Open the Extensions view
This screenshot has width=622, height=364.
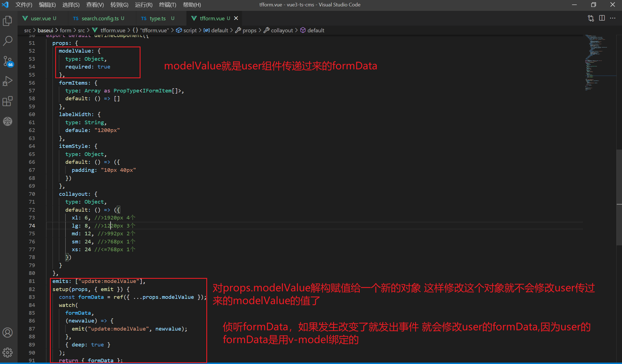pos(8,101)
